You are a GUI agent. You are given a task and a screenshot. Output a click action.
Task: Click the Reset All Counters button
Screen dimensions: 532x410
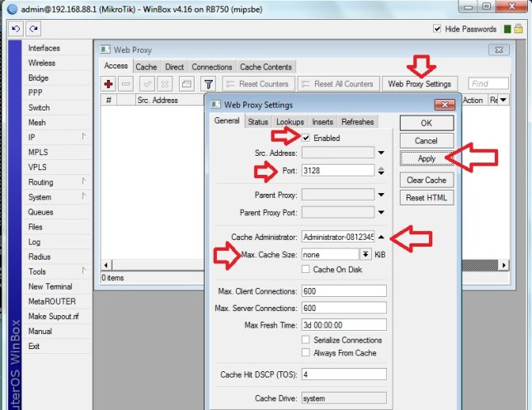(x=338, y=84)
